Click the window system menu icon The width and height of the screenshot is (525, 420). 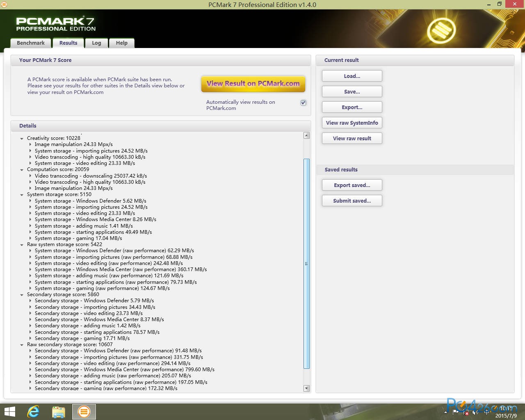4,5
